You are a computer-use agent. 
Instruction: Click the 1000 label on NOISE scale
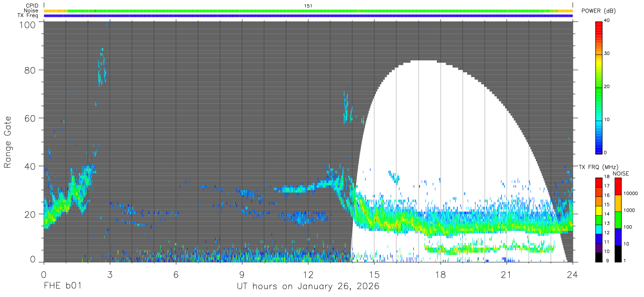coord(629,211)
